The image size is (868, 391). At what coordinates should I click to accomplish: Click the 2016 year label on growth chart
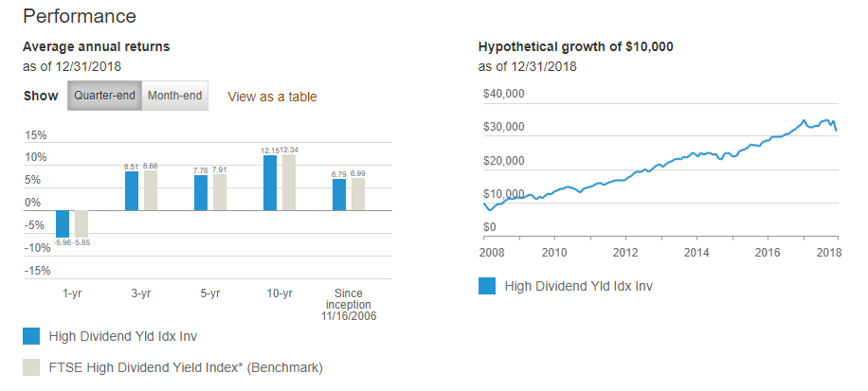coord(768,253)
